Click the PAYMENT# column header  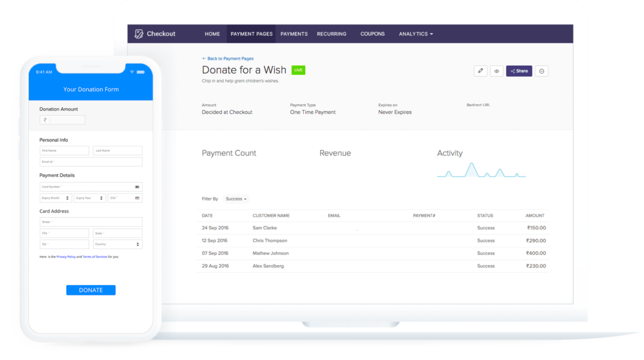click(424, 215)
